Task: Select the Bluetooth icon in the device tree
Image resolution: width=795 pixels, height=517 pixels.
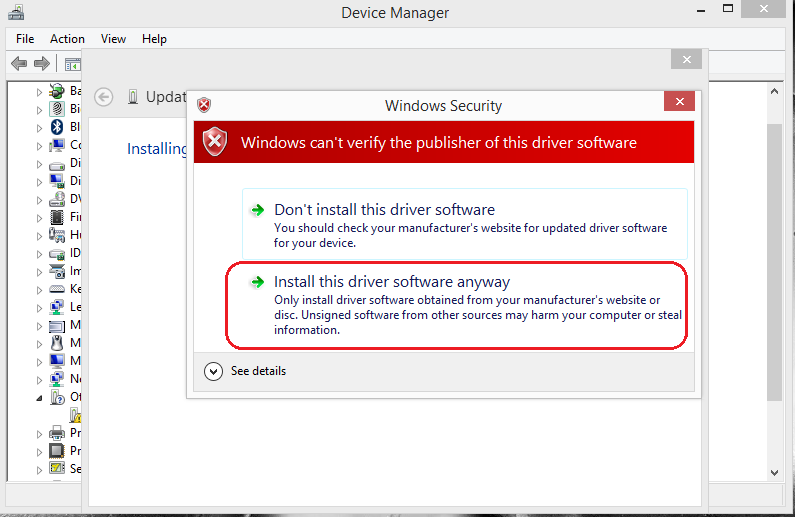Action: click(57, 127)
